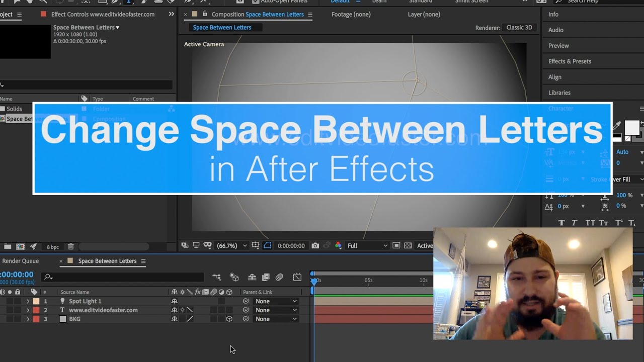The width and height of the screenshot is (644, 362).
Task: Open project settings rocket icon
Action: pos(34,246)
